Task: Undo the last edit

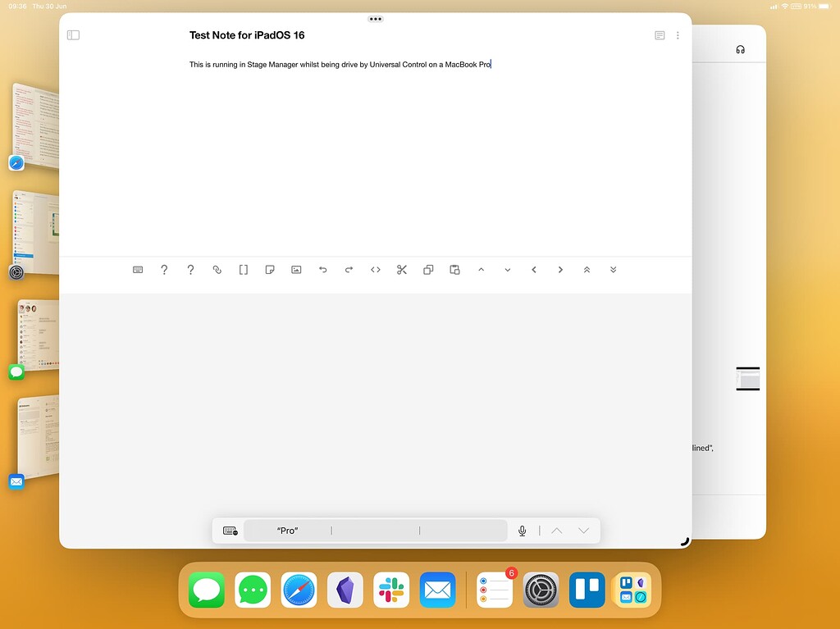Action: tap(322, 269)
